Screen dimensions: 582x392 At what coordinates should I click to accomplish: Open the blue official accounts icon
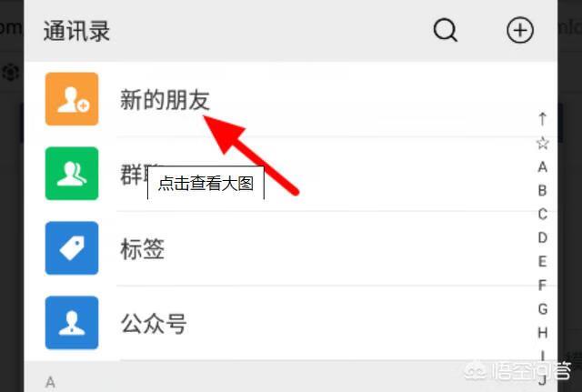(72, 323)
